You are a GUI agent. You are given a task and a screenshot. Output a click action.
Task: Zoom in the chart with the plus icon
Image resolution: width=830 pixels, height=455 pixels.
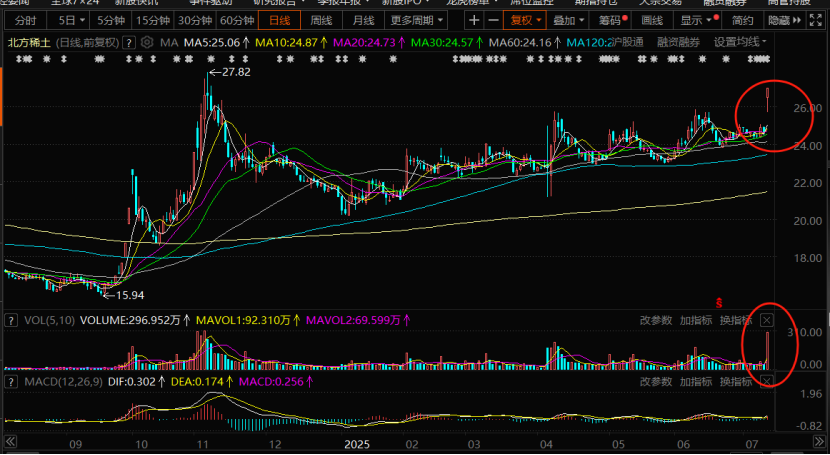tap(474, 21)
